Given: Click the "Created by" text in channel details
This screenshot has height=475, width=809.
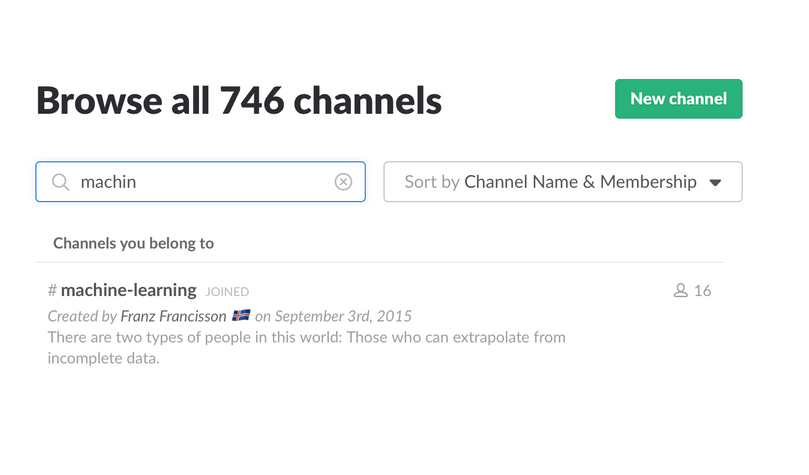Looking at the screenshot, I should (x=82, y=316).
